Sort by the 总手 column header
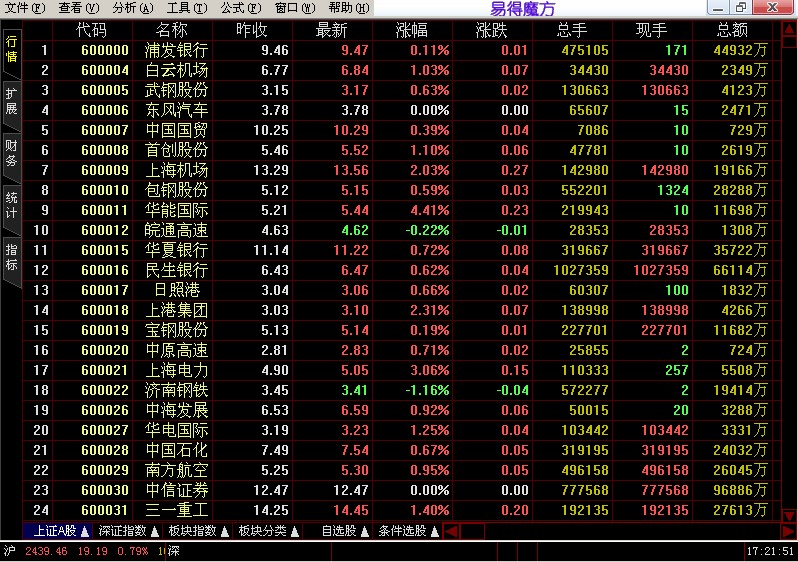The height and width of the screenshot is (562, 798). tap(572, 30)
